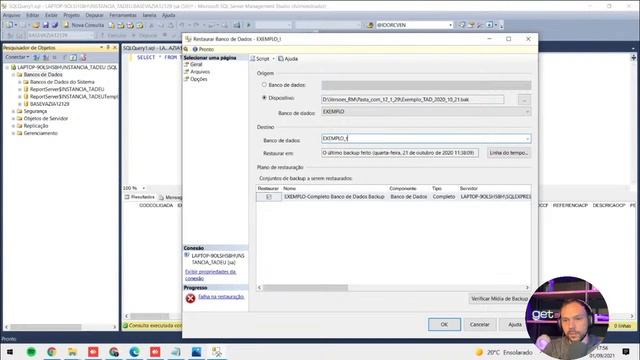Open the @IDORCVEN find combo box dropdown
Screen dimensions: 640x360
pyautogui.click(x=450, y=25)
